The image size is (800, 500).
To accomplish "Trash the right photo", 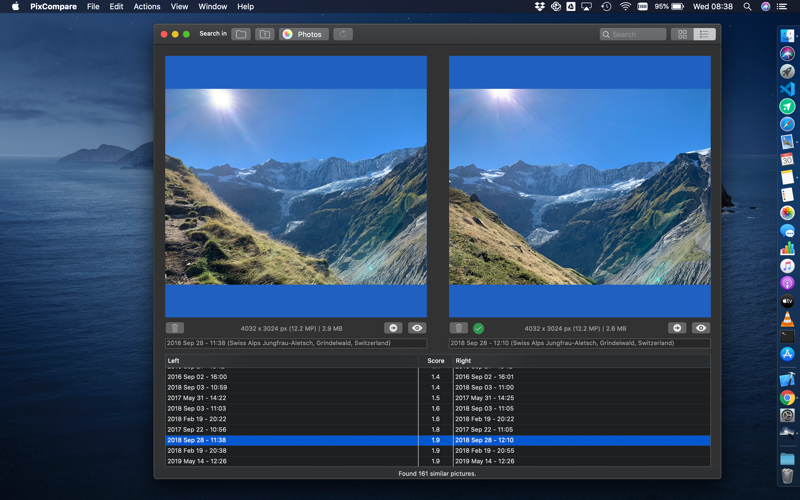I will click(459, 328).
